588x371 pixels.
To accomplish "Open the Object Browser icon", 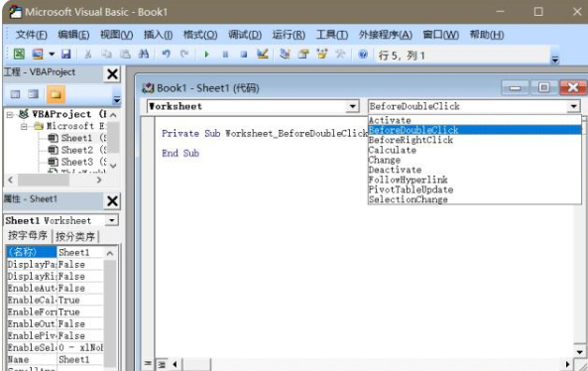I will pyautogui.click(x=321, y=54).
